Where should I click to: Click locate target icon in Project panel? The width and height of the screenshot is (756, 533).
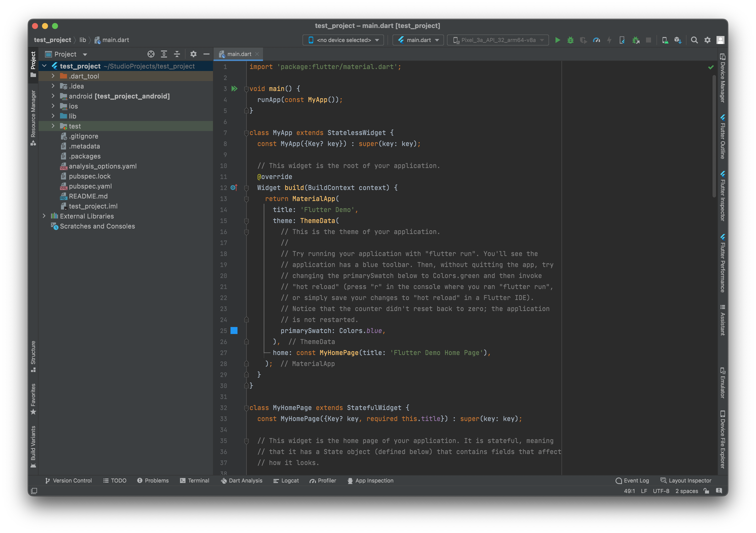tap(151, 54)
